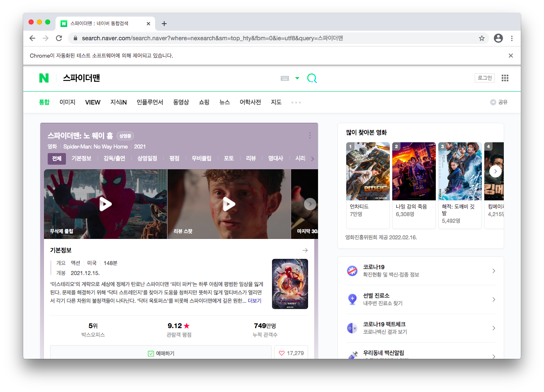Open the 지식iN tab

(x=119, y=102)
